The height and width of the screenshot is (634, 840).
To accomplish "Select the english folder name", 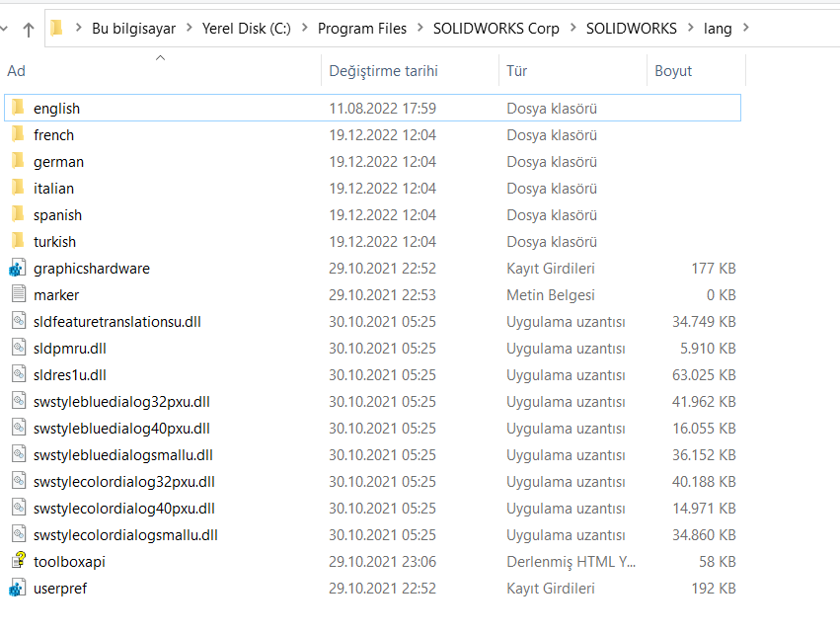I will pos(57,109).
